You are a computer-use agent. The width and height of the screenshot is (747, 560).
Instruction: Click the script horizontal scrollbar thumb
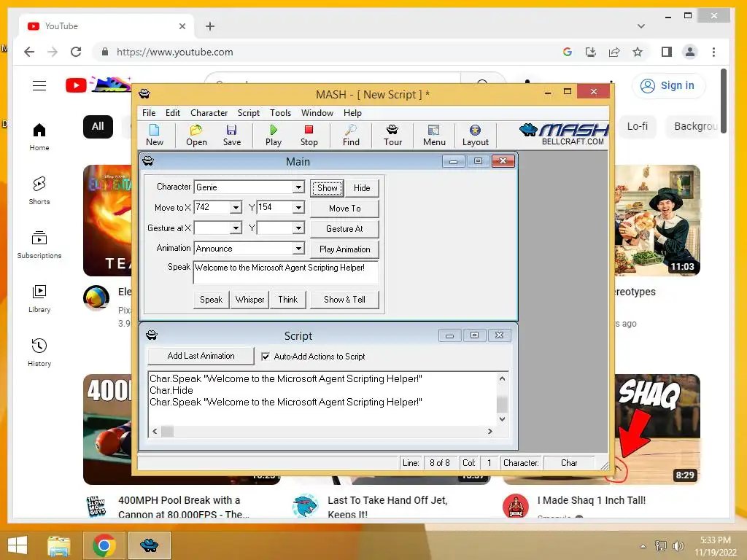tap(167, 431)
